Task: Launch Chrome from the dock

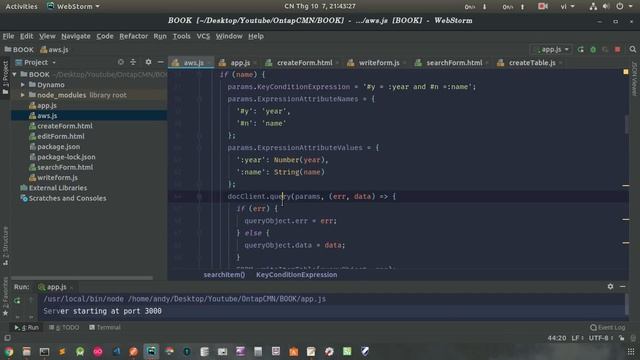Action: (9, 351)
